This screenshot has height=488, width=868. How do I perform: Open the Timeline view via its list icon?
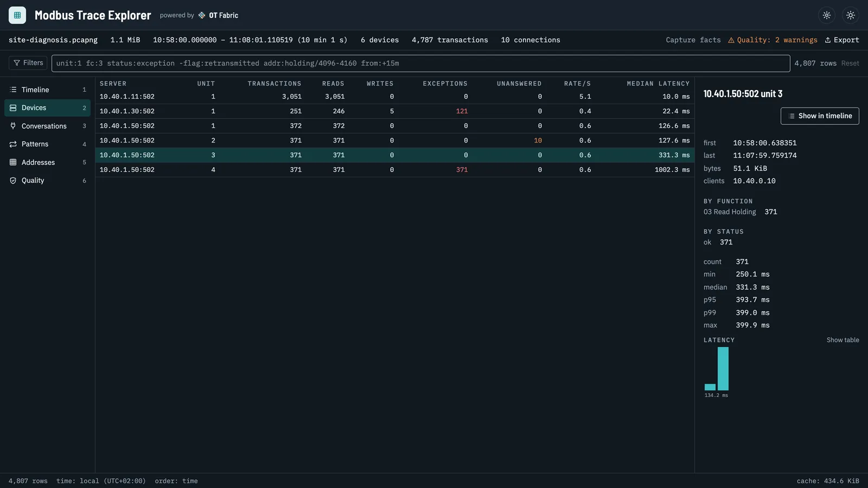coord(13,89)
